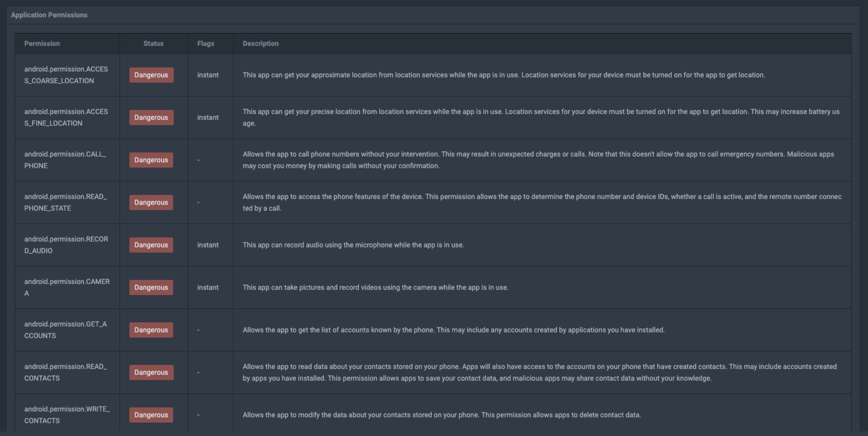The height and width of the screenshot is (436, 868).
Task: Click the Flags column header
Action: click(206, 44)
